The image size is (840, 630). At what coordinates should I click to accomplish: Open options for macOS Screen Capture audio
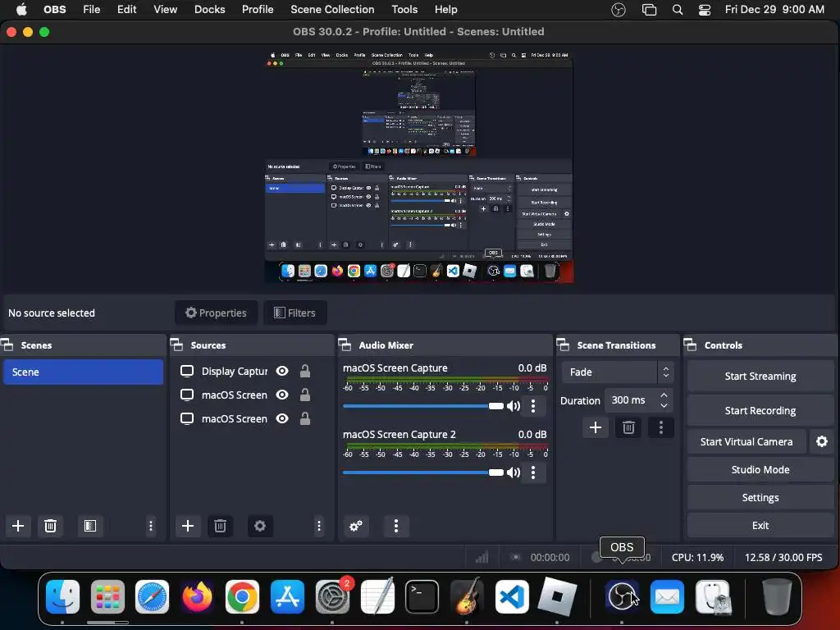(x=533, y=405)
